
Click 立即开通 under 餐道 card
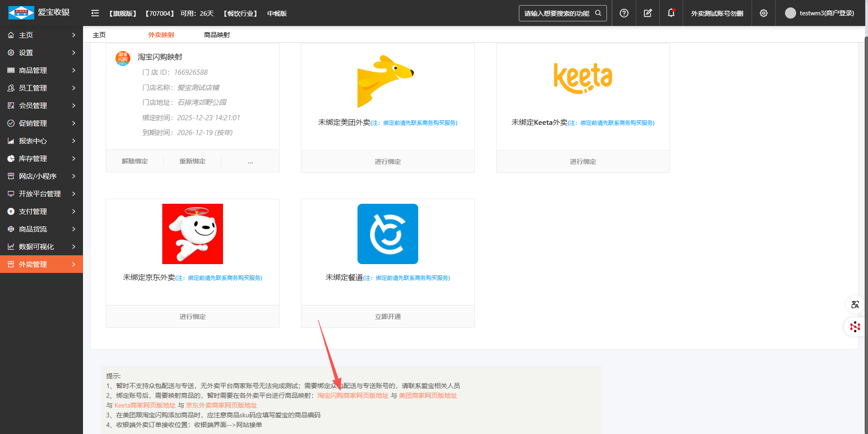(x=388, y=317)
